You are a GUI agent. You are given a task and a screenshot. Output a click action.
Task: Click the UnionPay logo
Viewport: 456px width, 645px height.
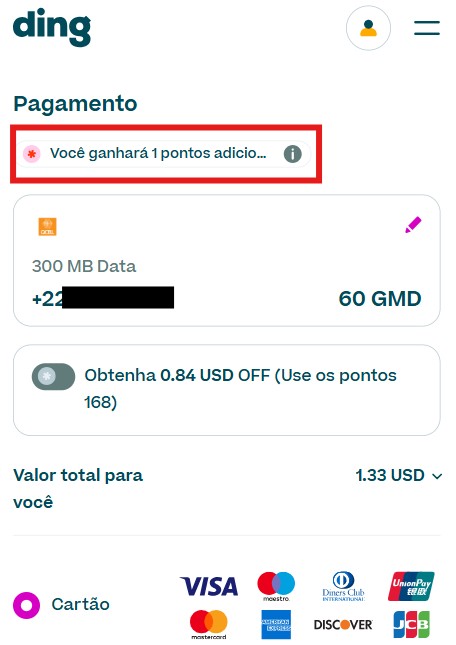click(411, 586)
